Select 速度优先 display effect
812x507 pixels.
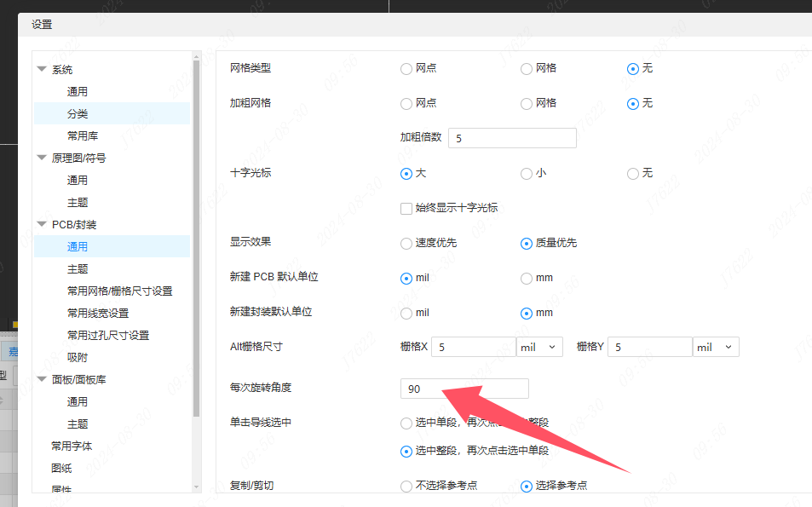406,244
